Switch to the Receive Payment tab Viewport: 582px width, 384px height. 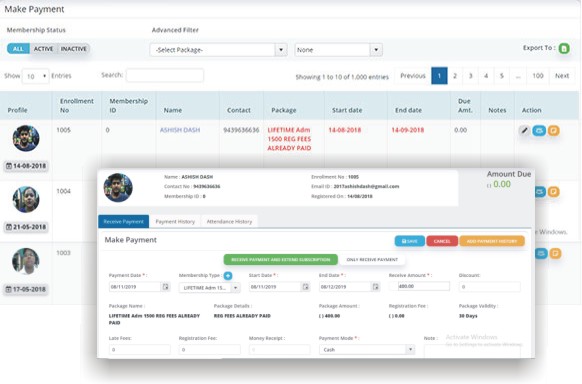[124, 221]
